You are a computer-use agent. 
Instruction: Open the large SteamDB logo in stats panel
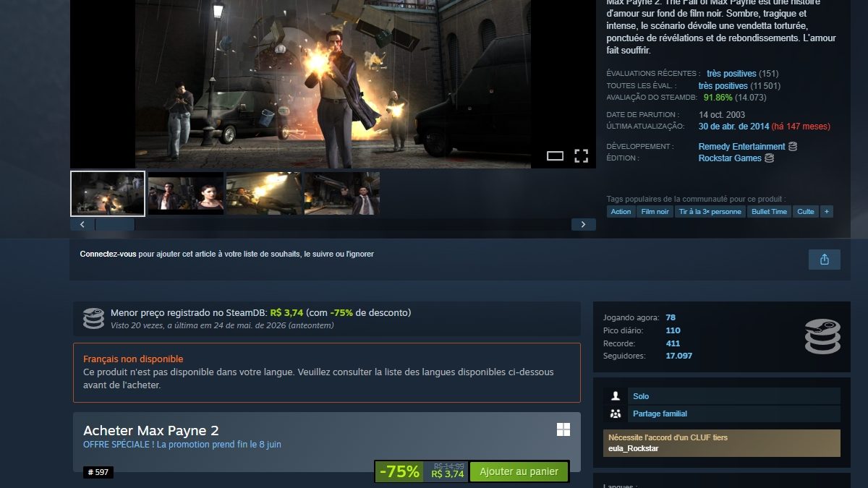pyautogui.click(x=822, y=337)
